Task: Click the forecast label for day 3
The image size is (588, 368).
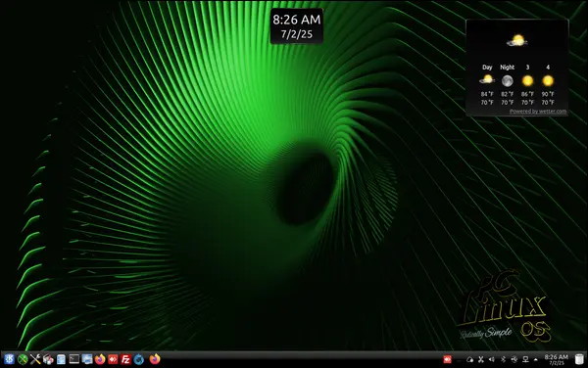Action: coord(527,67)
